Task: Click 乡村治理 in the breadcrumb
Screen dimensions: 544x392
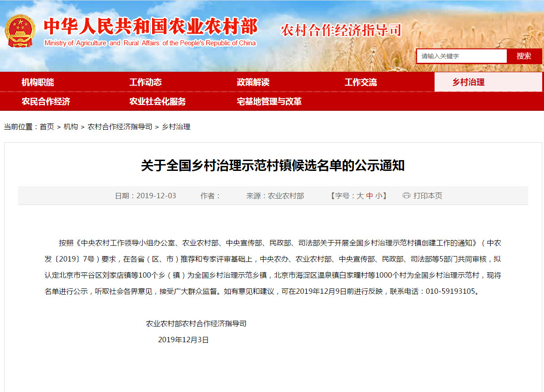Action: (176, 127)
